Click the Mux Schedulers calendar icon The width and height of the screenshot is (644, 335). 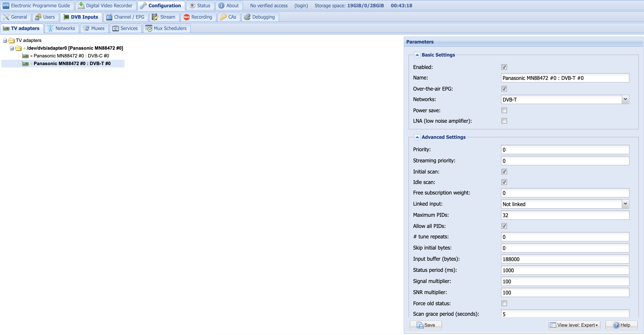(149, 28)
